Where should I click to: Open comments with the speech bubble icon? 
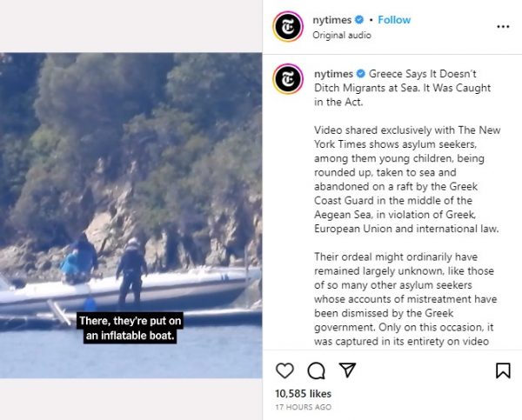point(316,370)
